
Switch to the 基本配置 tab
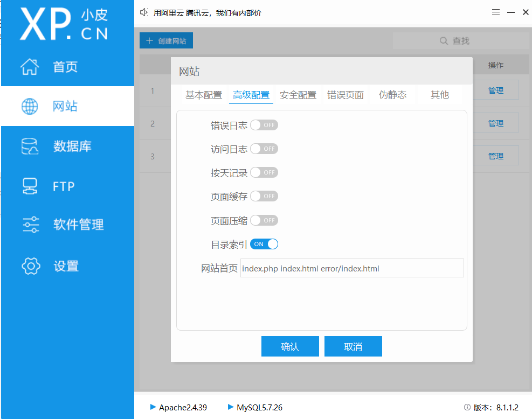pos(204,95)
